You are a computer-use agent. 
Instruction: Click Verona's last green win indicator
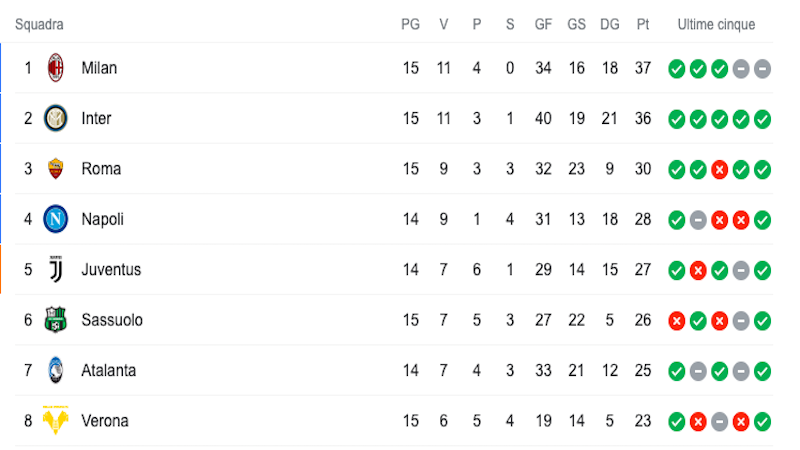tap(762, 421)
